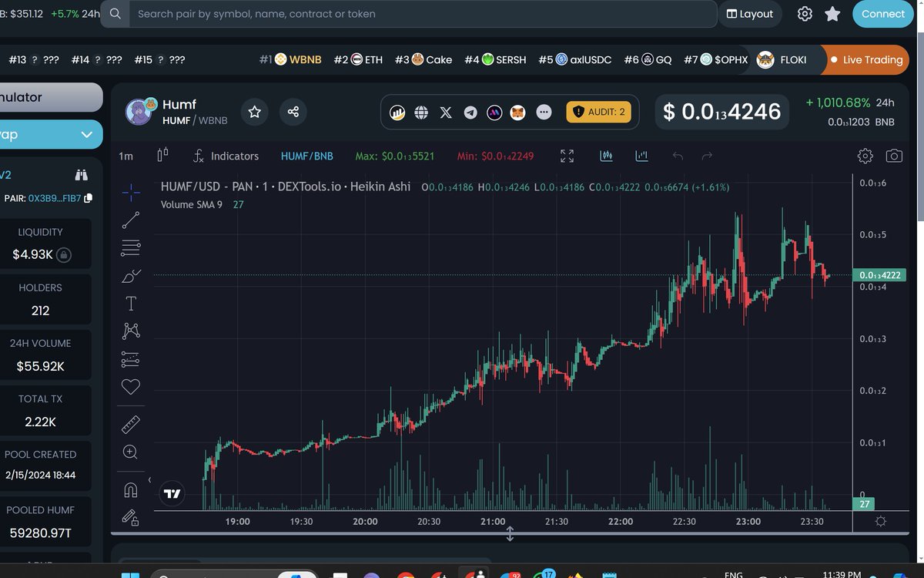This screenshot has height=578, width=924.
Task: Click the TradingView logo on chart
Action: pyautogui.click(x=172, y=494)
